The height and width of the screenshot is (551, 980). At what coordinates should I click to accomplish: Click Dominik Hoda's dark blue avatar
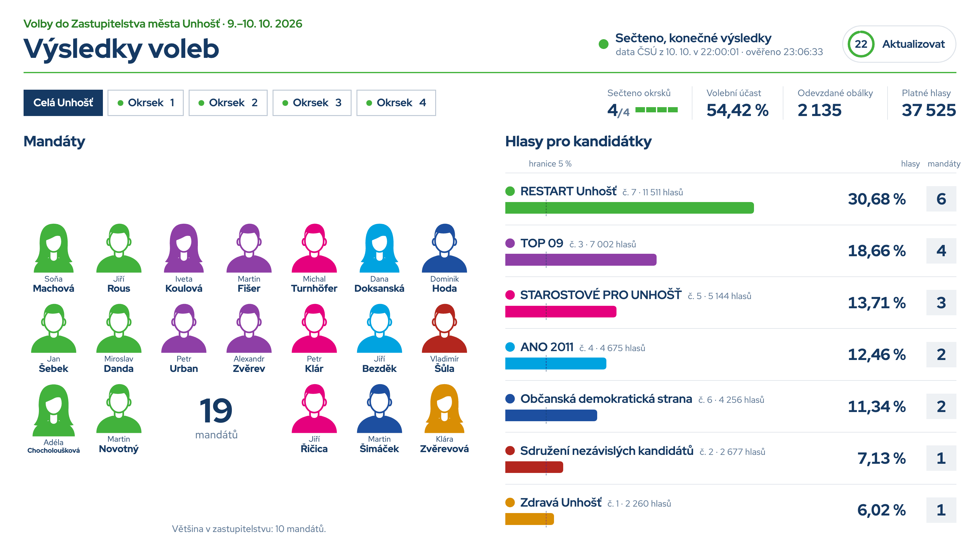[x=444, y=248]
